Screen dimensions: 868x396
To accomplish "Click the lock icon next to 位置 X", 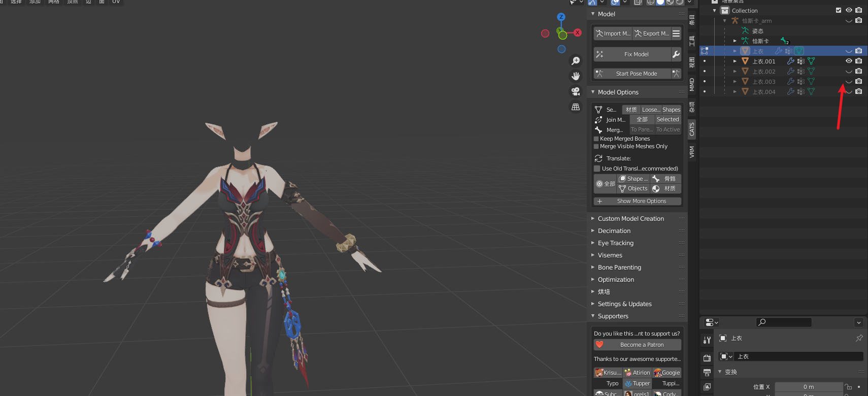I will point(848,387).
